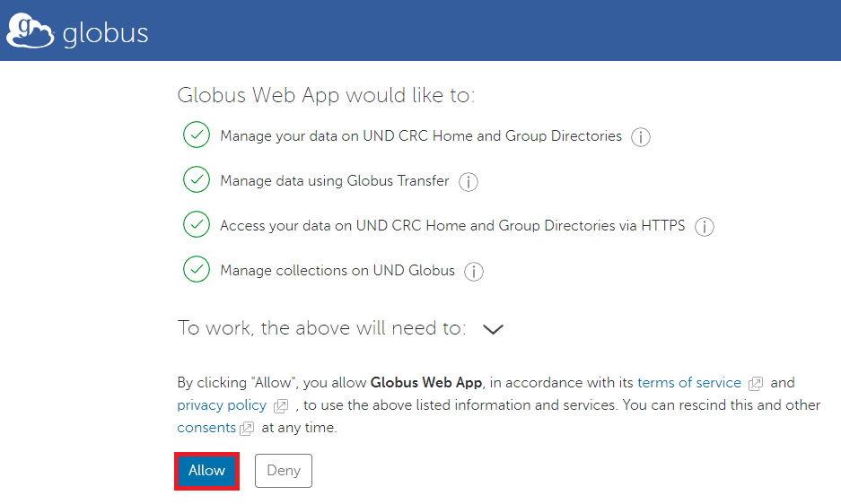This screenshot has width=841, height=504.
Task: Show info for Manage data using Globus Transfer
Action: click(x=469, y=182)
